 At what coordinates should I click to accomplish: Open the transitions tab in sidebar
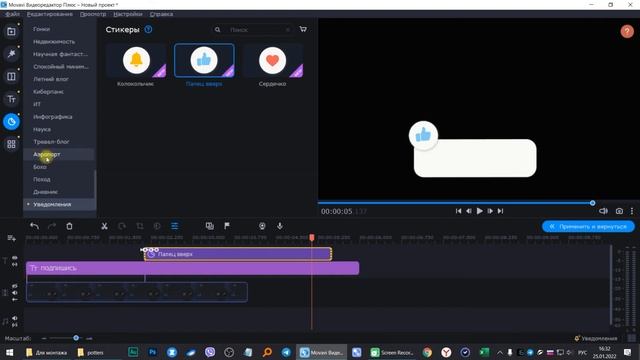click(x=11, y=76)
